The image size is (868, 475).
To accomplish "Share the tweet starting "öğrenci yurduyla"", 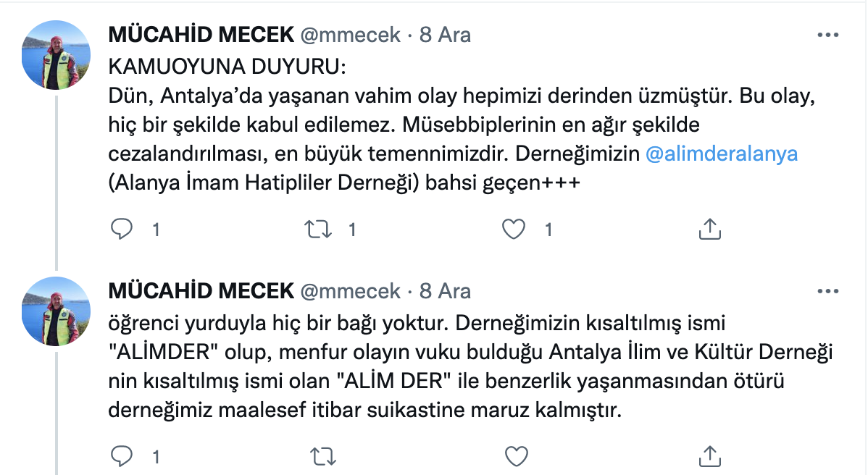I will (709, 456).
